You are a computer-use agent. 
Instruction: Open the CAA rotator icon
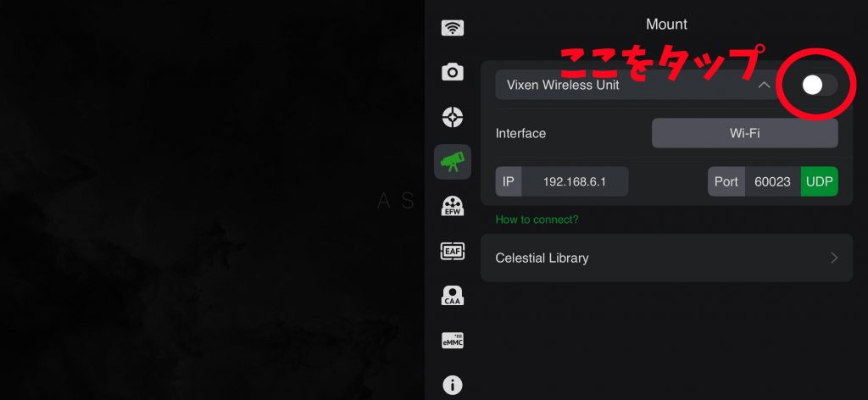(453, 296)
